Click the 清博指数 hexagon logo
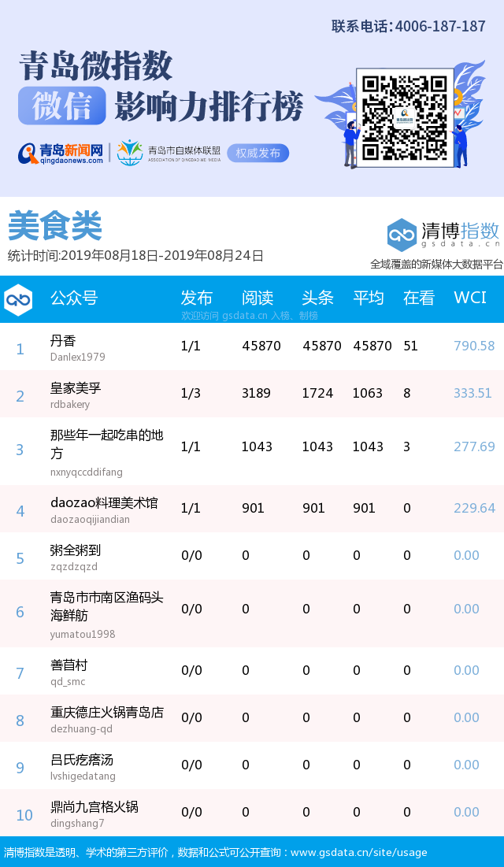The width and height of the screenshot is (504, 867). [402, 235]
